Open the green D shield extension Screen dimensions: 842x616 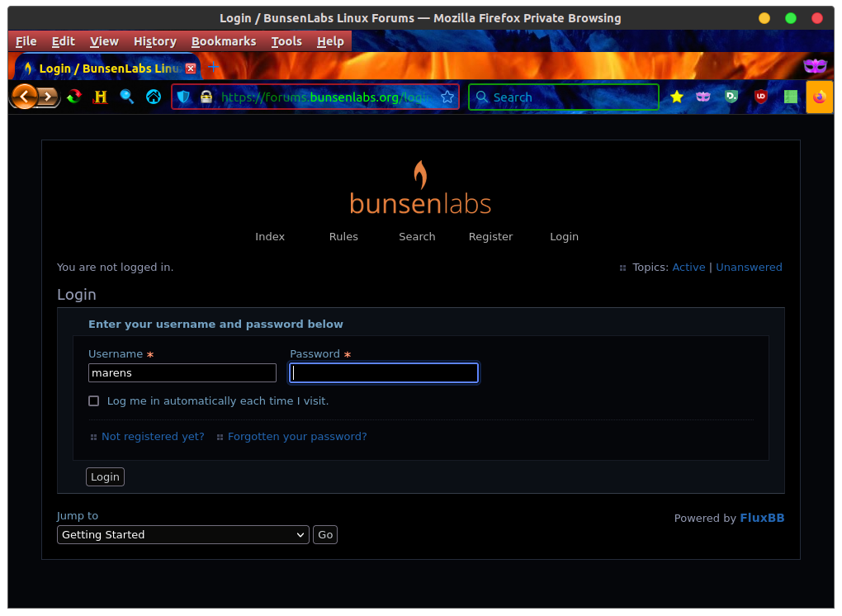tap(731, 97)
